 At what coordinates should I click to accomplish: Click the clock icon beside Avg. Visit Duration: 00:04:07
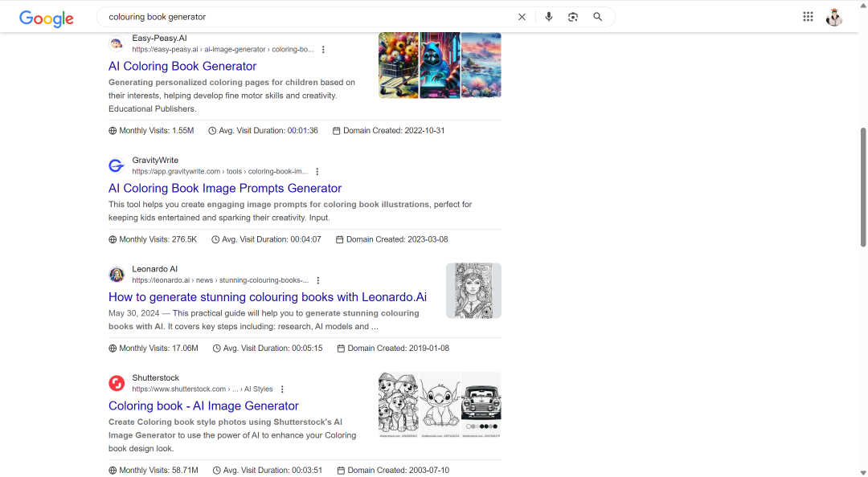pyautogui.click(x=215, y=239)
